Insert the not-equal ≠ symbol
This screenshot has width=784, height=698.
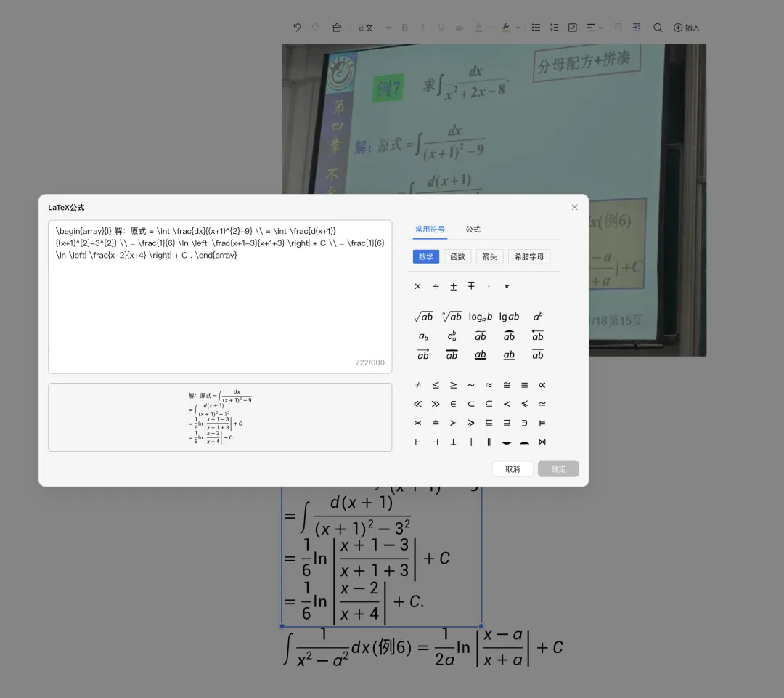click(418, 385)
